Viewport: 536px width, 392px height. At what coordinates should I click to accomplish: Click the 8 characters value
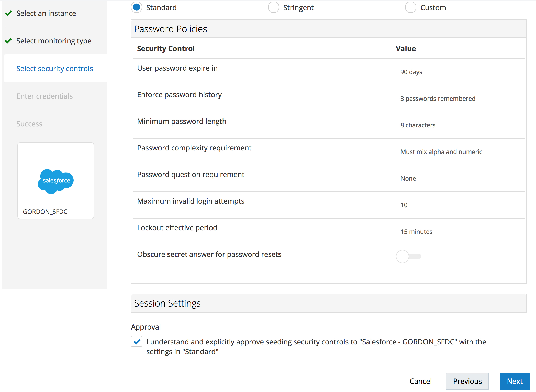click(x=418, y=125)
